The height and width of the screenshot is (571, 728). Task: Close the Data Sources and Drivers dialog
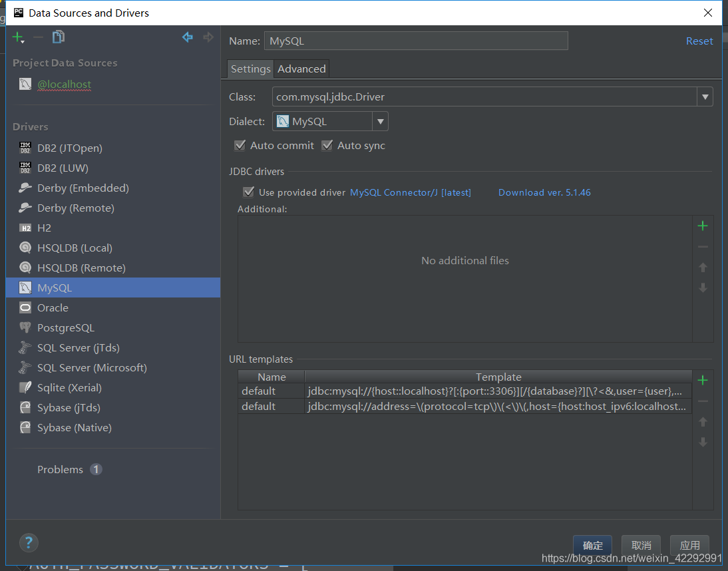click(707, 13)
